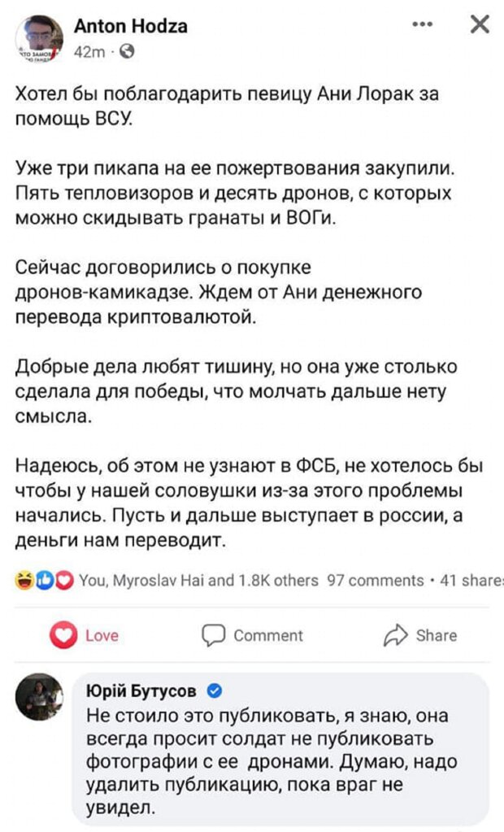Viewport: 504px width, 832px height.
Task: Click the blue verified badge
Action: tap(215, 691)
